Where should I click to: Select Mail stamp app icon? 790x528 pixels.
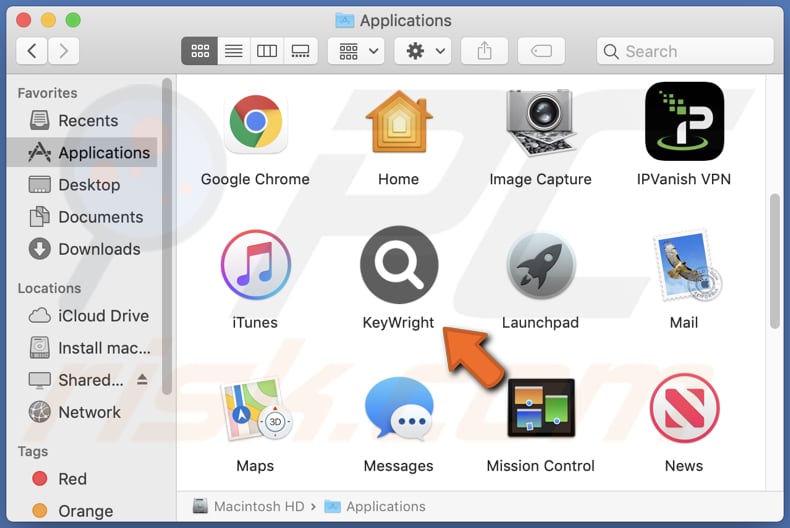pyautogui.click(x=686, y=266)
